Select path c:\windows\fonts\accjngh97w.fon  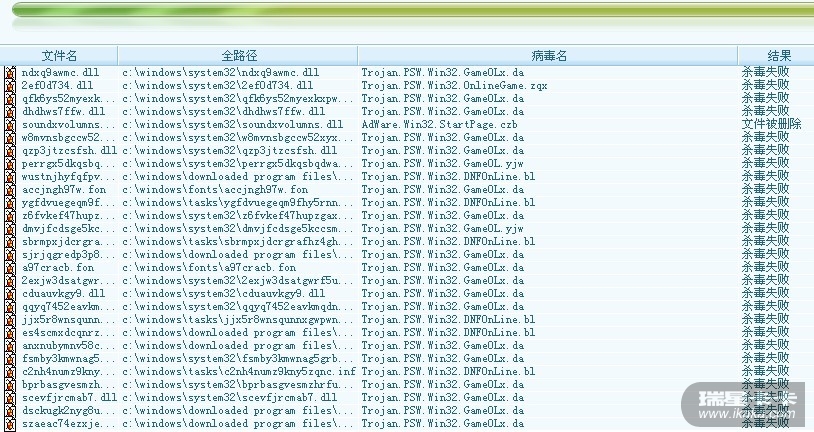click(215, 190)
